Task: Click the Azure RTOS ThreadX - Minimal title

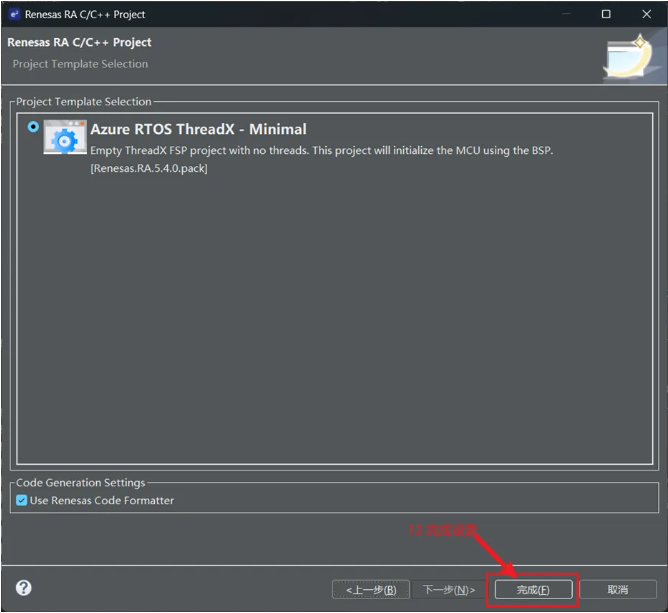Action: click(x=198, y=129)
